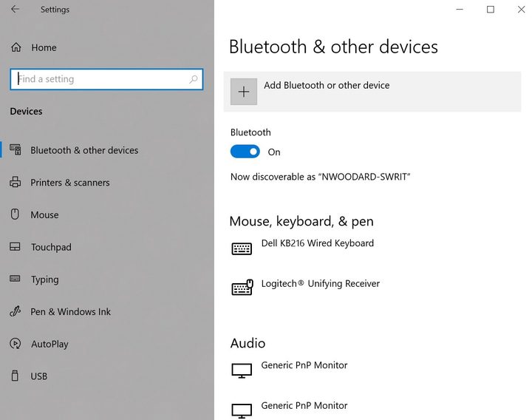Select the USB sidebar icon
This screenshot has height=420, width=532.
point(15,376)
